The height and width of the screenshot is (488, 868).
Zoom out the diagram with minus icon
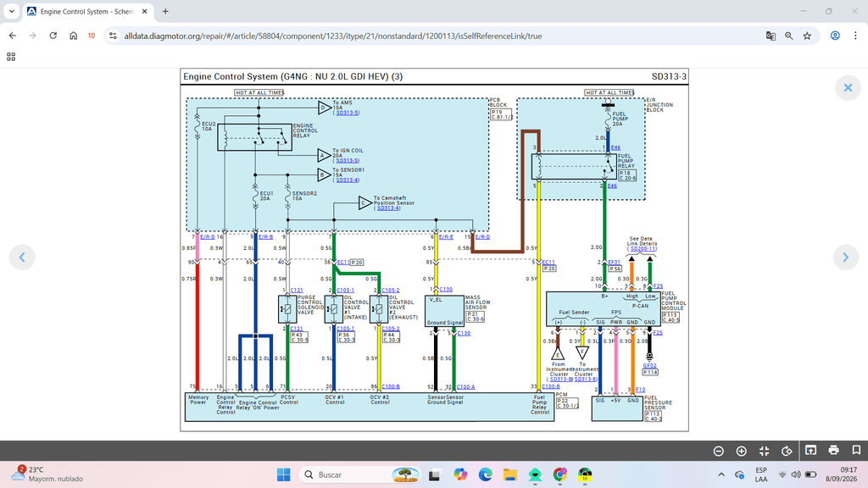[x=719, y=451]
